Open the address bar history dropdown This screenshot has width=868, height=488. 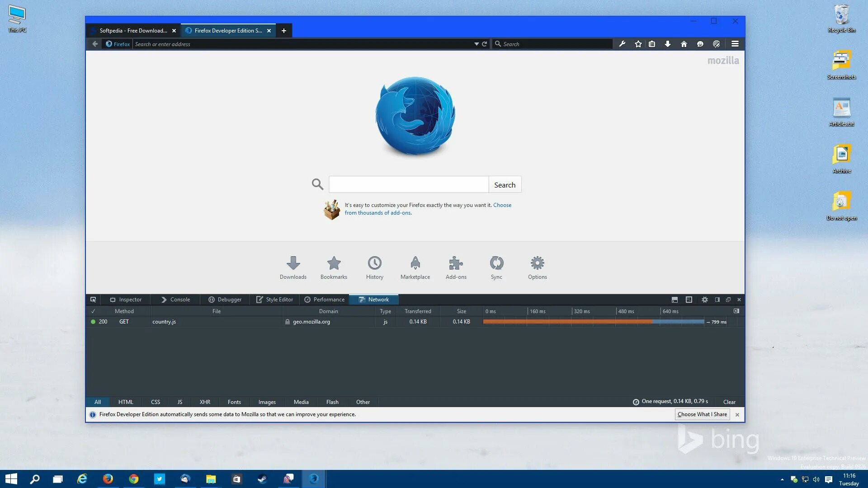[476, 44]
